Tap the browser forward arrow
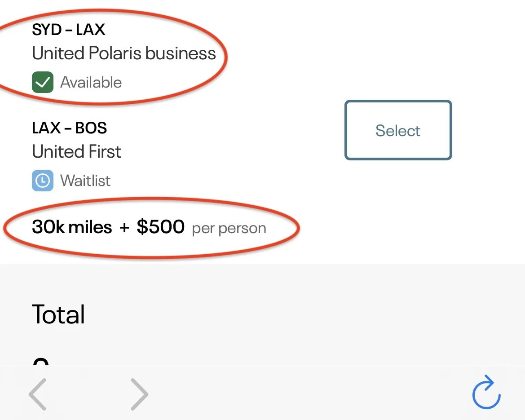 click(139, 394)
